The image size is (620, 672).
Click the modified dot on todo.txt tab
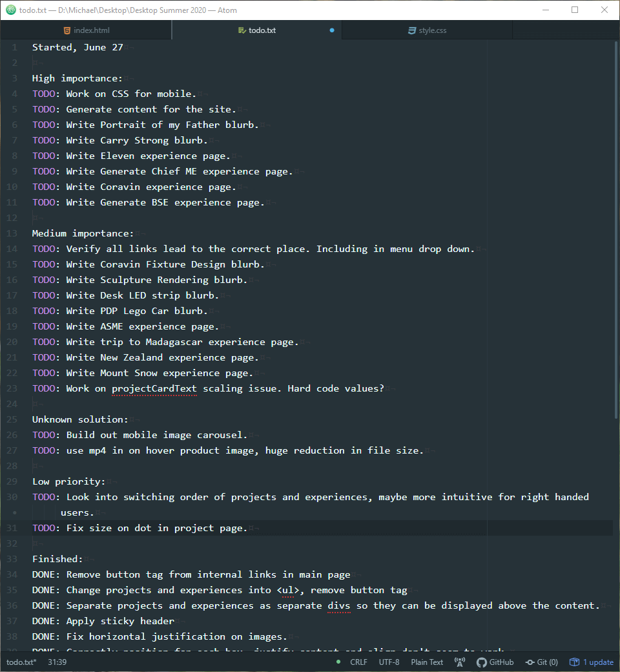click(x=332, y=30)
